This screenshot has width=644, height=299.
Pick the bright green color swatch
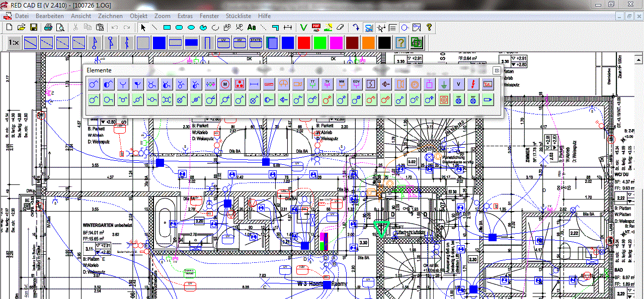click(x=320, y=43)
